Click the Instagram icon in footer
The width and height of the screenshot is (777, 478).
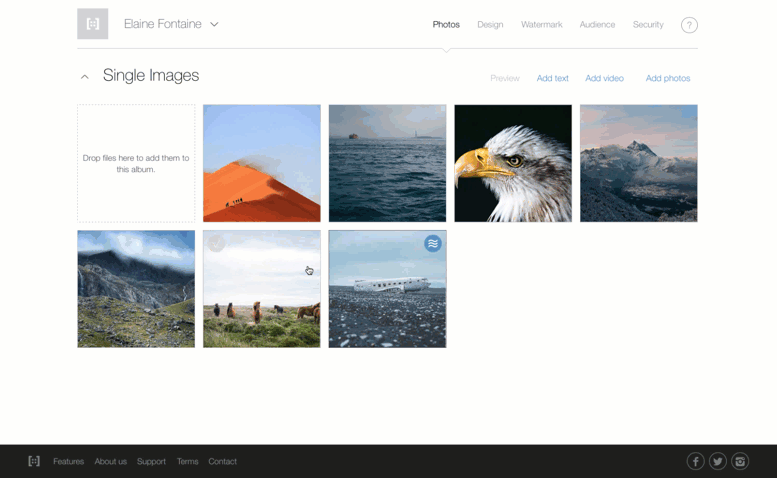tap(740, 462)
